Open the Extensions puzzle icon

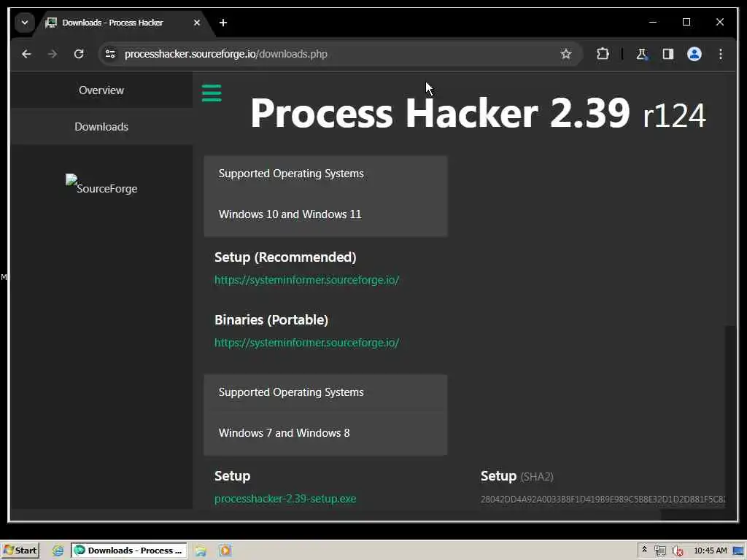603,54
